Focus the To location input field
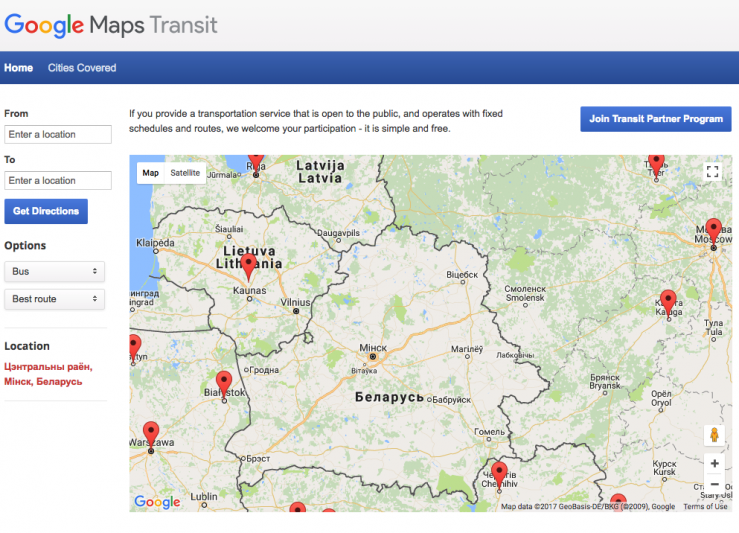Viewport: 739px width, 533px height. [x=58, y=180]
